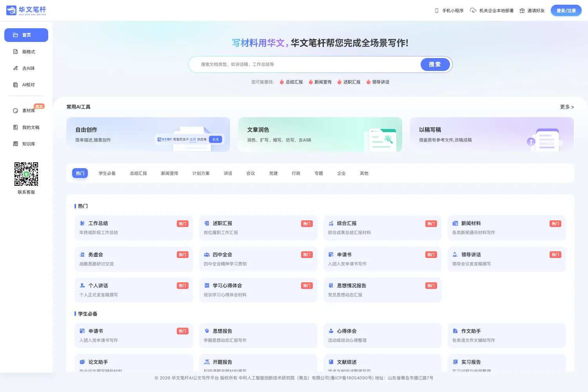Screen dimensions: 588x392
Task: Click the 登录/注册 button
Action: (x=566, y=11)
